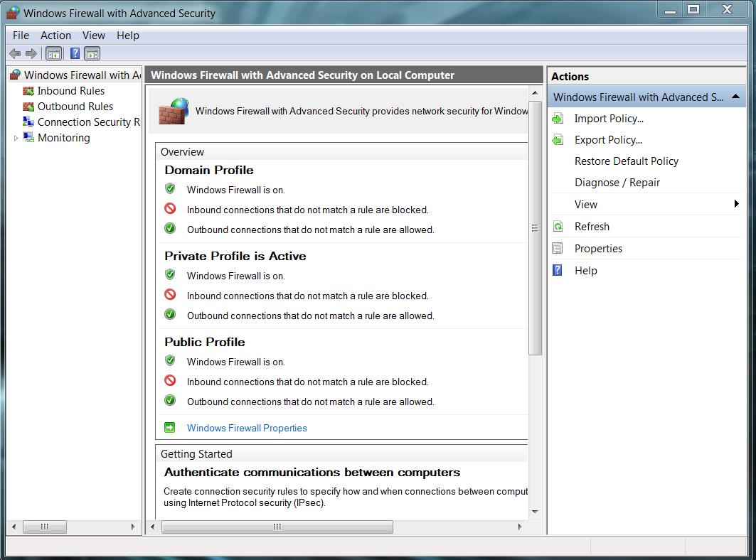Click Properties action text
The width and height of the screenshot is (756, 560).
pos(598,249)
